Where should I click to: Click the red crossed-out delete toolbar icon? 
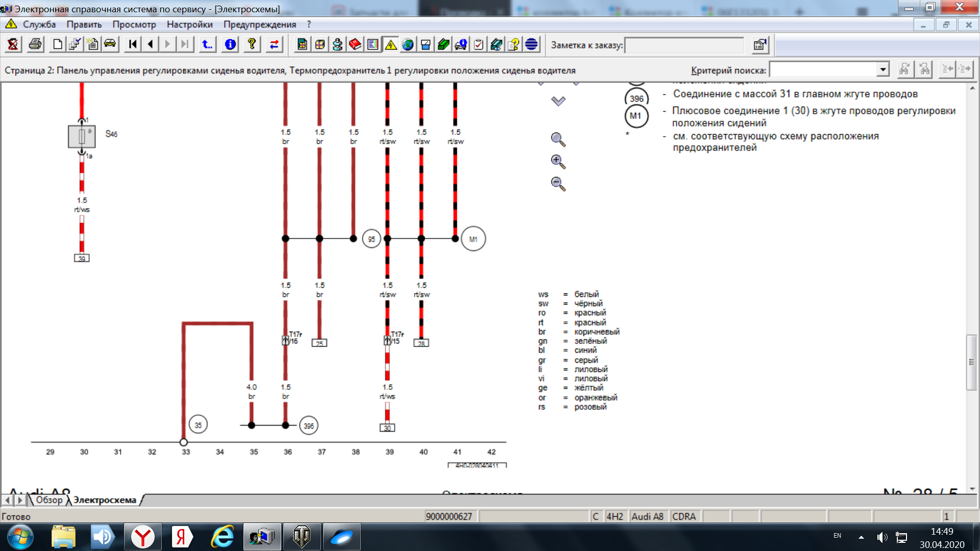[13, 45]
